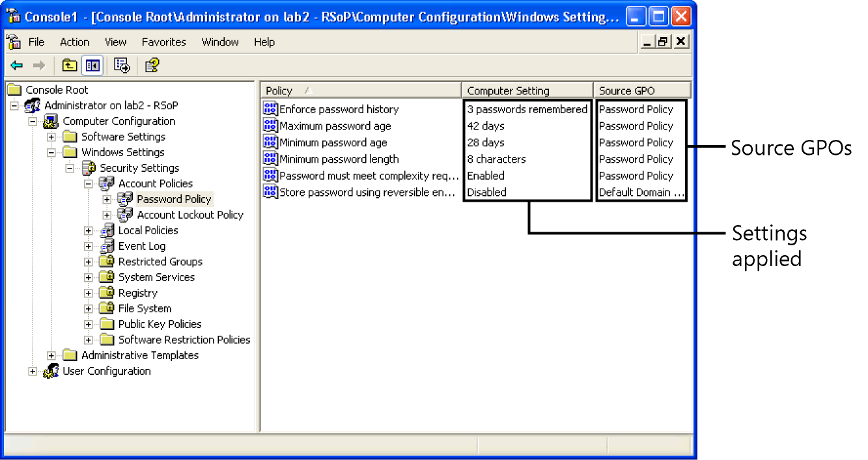Click the Help toolbar icon
Screen dimensions: 868x460
(x=152, y=65)
